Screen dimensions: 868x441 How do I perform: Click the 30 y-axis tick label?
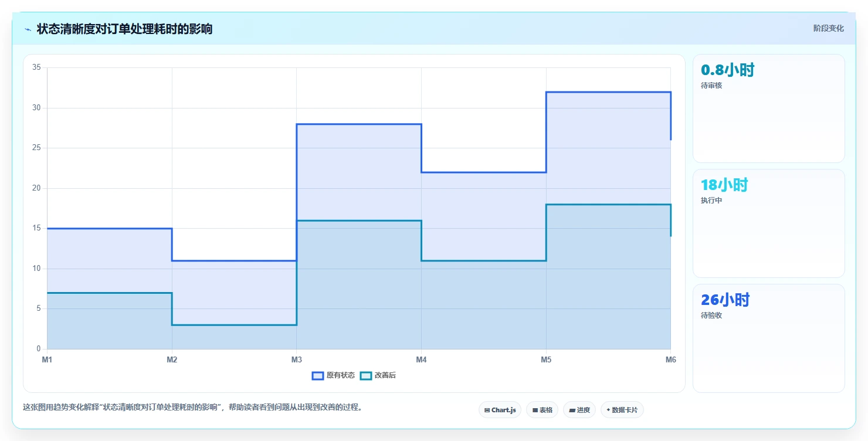[36, 108]
